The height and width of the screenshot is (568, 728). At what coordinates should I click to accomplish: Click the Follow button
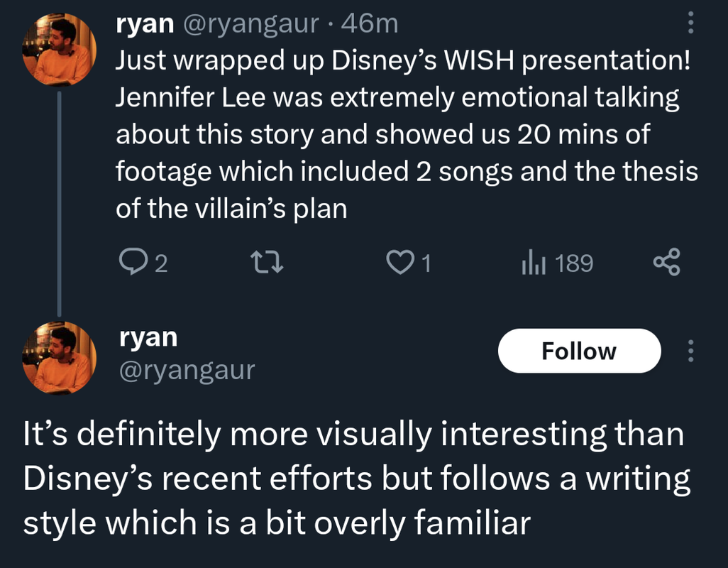pos(579,351)
